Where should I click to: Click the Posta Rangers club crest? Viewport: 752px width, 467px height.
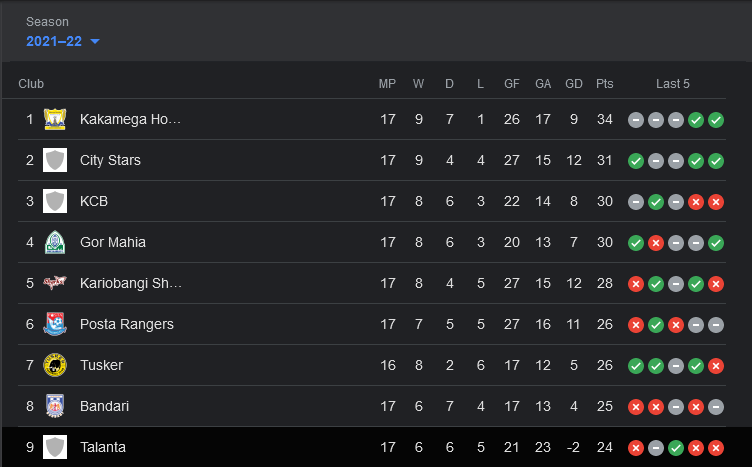coord(55,324)
